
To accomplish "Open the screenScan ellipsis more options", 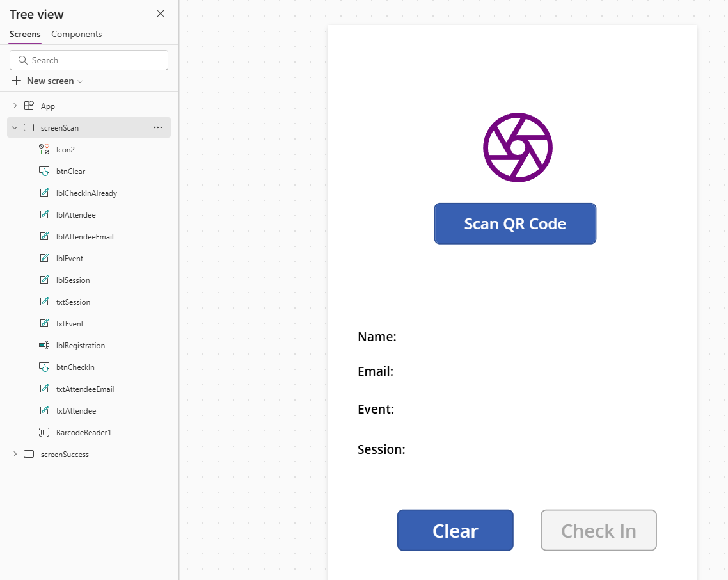I will click(158, 128).
